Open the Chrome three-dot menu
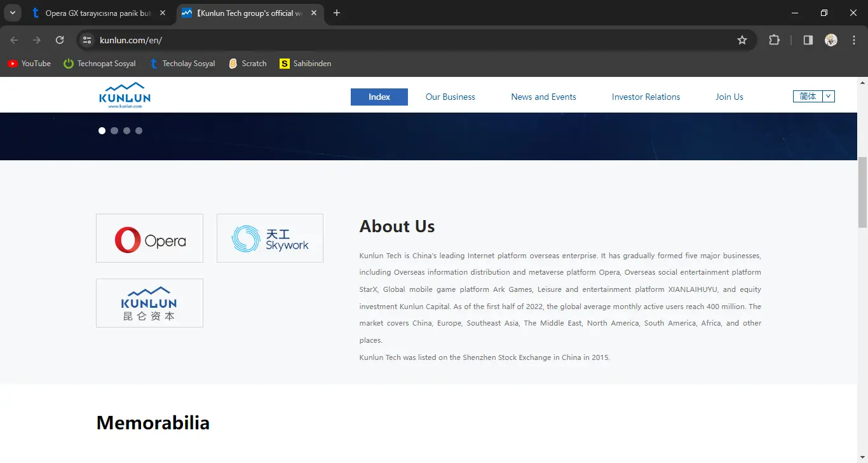868x463 pixels. (854, 40)
